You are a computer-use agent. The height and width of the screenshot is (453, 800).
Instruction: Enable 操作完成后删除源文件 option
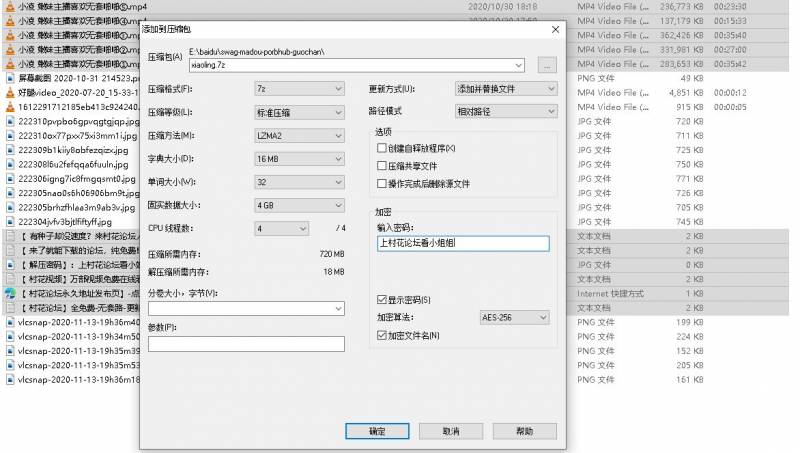[x=381, y=184]
